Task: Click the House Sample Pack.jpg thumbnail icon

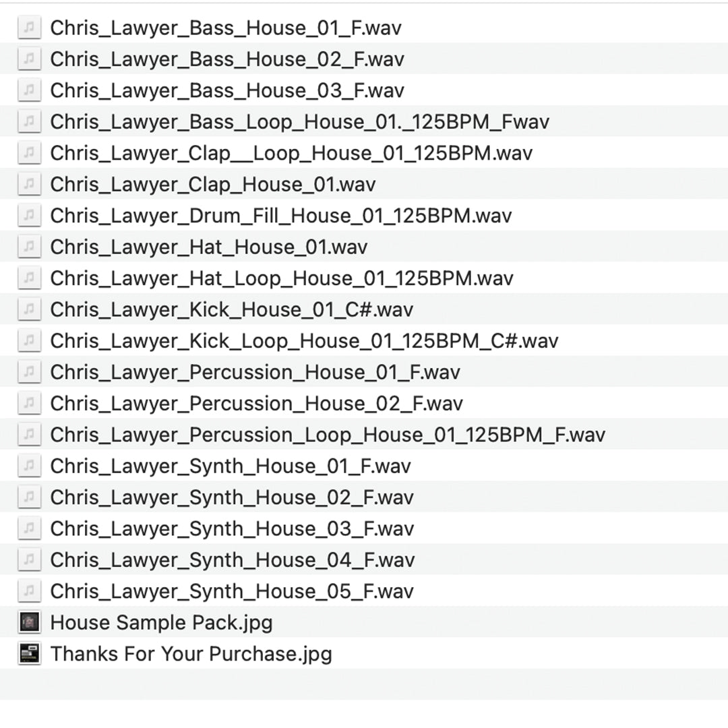Action: click(x=29, y=622)
